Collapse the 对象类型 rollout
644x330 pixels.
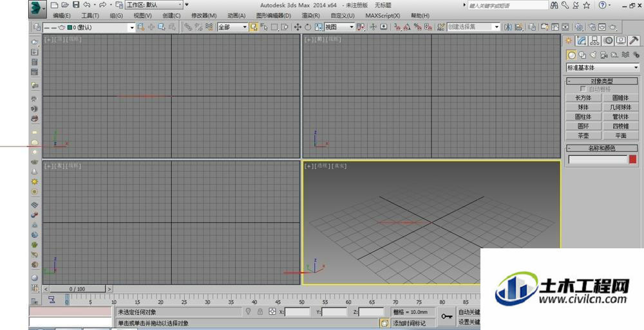click(x=602, y=81)
